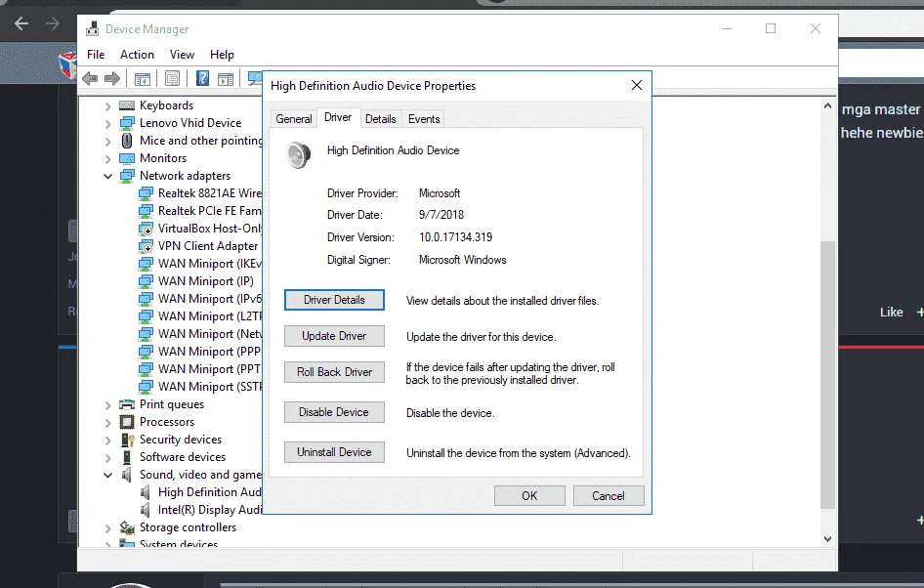Collapse the Network adapters node
Screen dimensions: 924x588
(x=107, y=176)
